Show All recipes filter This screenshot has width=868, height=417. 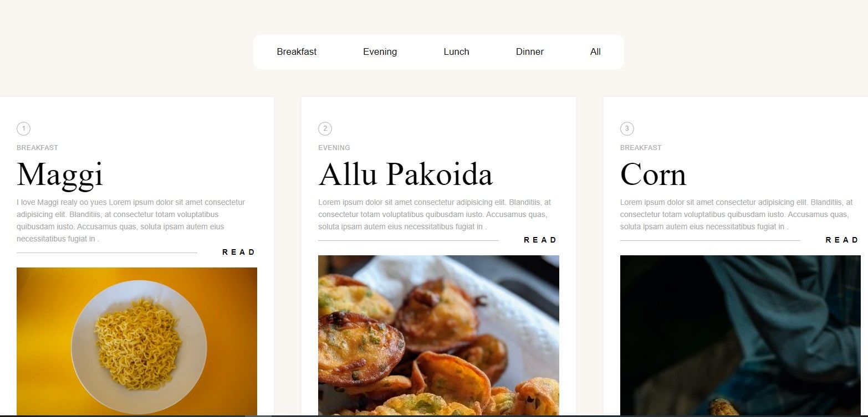click(595, 52)
